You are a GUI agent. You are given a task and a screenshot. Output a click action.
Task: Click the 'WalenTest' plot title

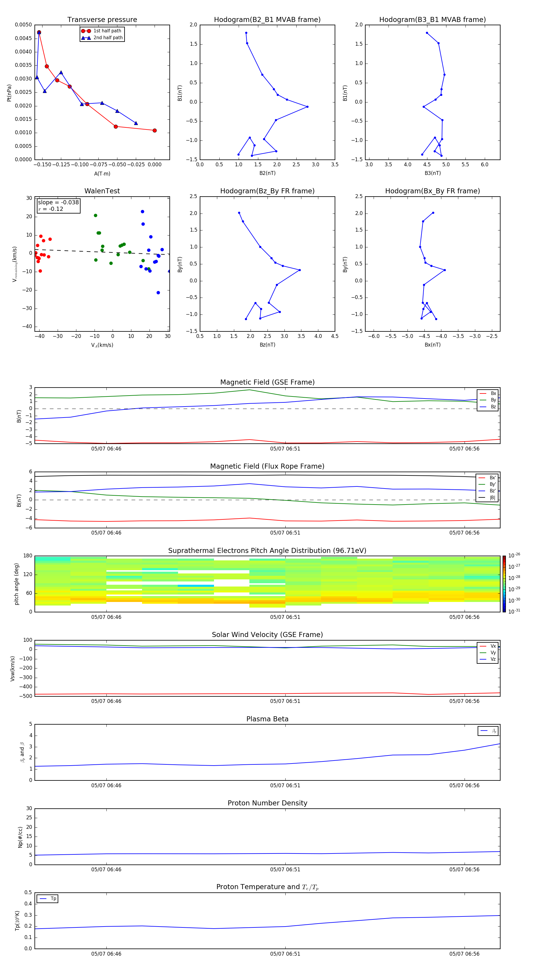tap(102, 191)
